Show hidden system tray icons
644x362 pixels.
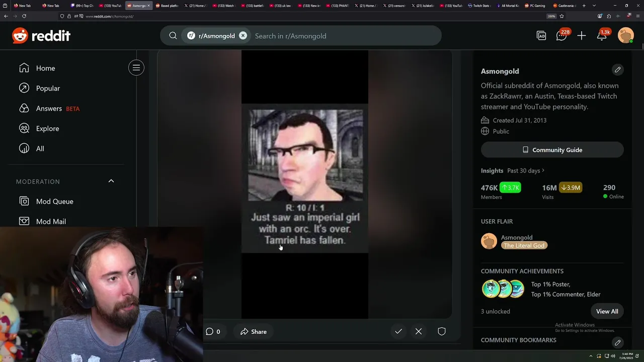coord(591,356)
